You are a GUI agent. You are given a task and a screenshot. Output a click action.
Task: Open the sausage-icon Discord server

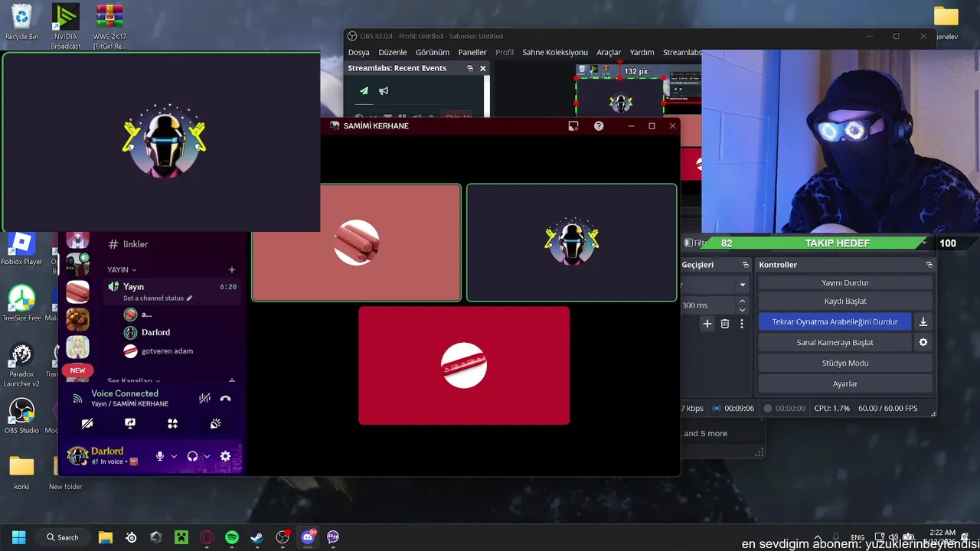tap(77, 292)
